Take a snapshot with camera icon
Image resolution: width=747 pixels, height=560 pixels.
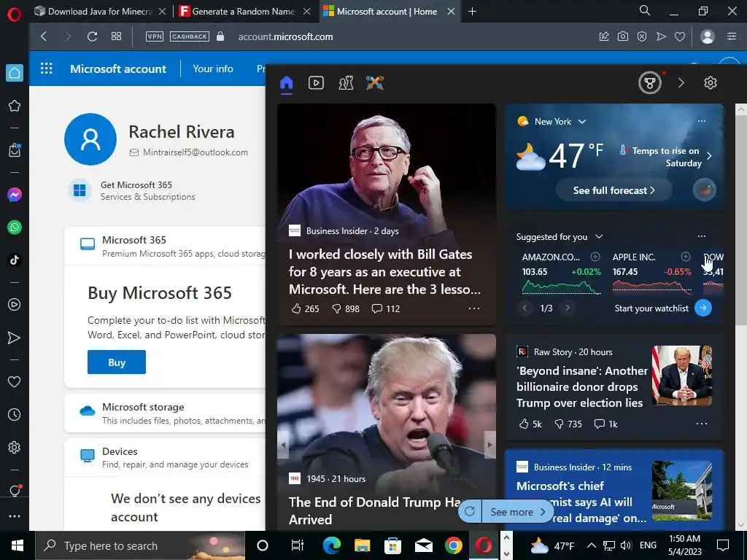[623, 36]
